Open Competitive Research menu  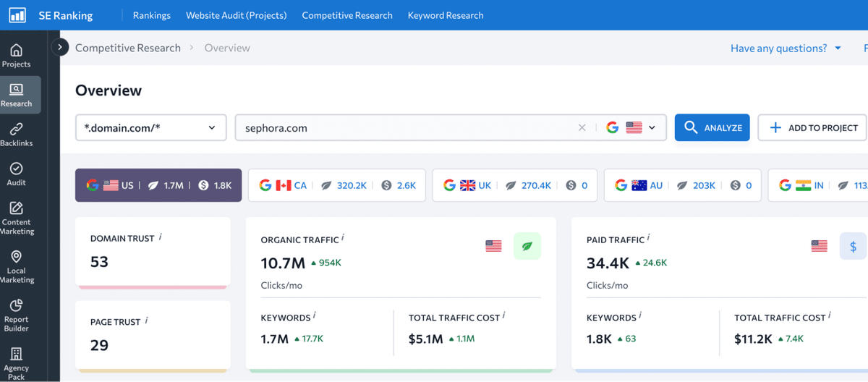[347, 15]
